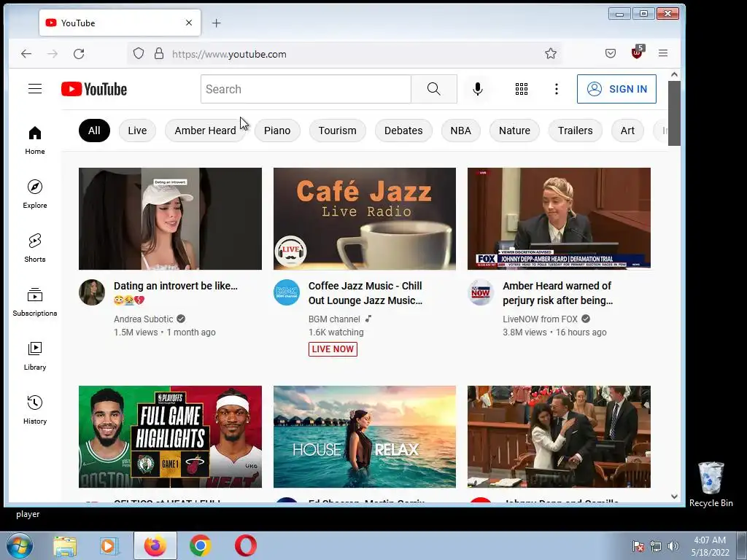The image size is (747, 560).
Task: Click the LiveNOW from FOX channel name
Action: [x=541, y=319]
